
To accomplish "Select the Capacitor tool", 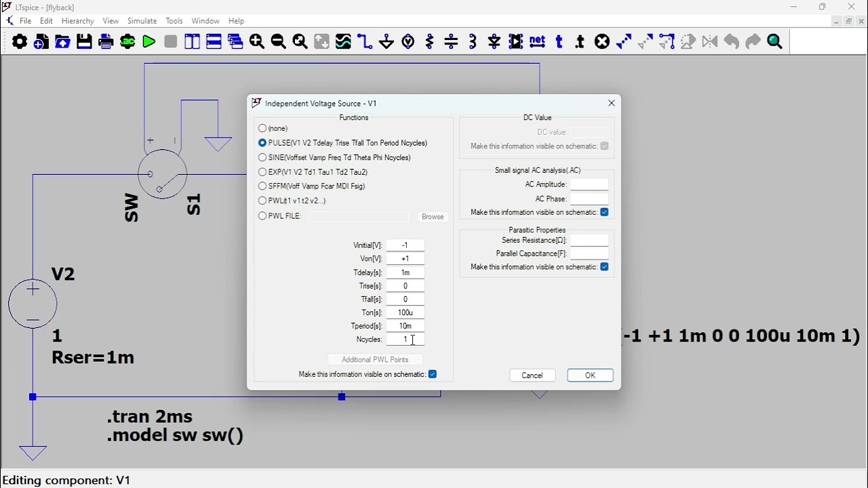I will pos(452,42).
